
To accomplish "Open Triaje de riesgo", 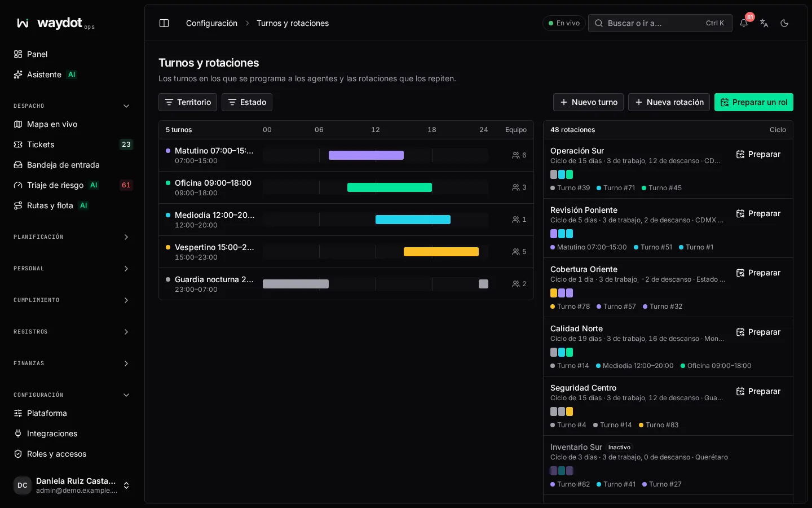I will click(72, 185).
